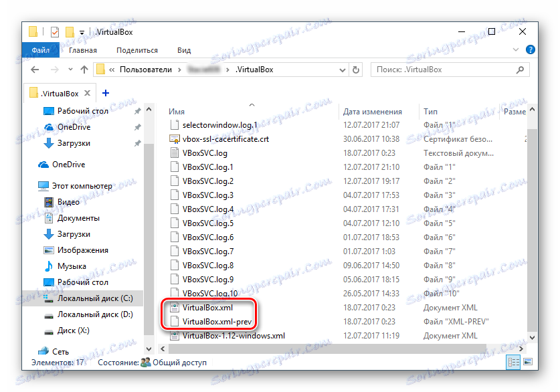Expand the address bar history dropdown
This screenshot has height=392, width=560.
coord(342,70)
